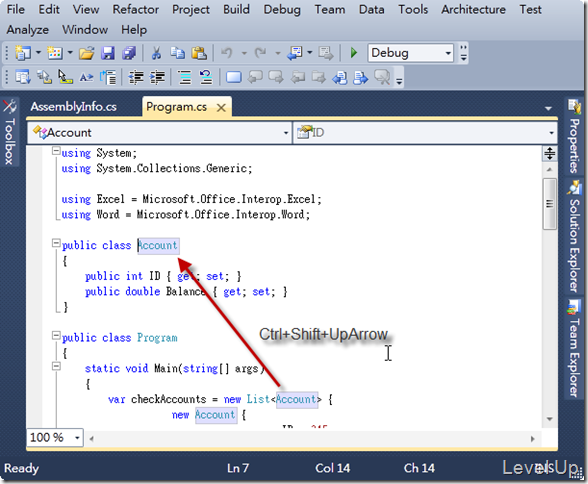Open the Properties side panel
This screenshot has height=484, width=588.
[x=574, y=136]
